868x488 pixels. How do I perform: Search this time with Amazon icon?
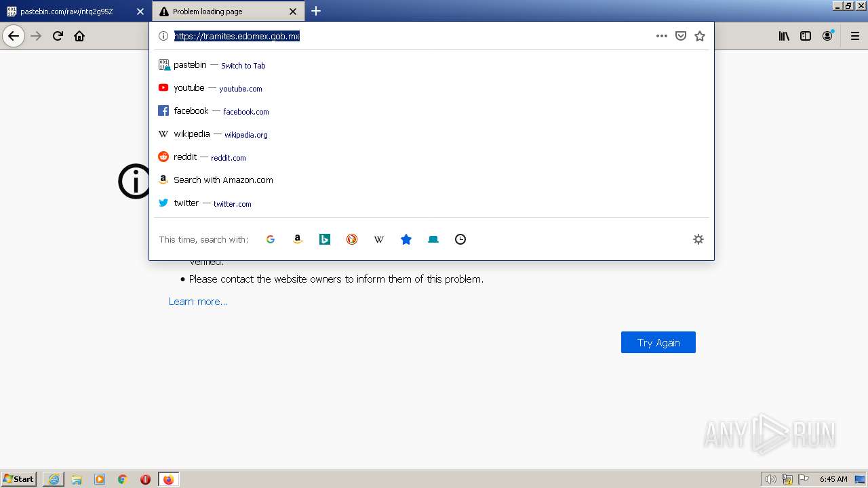point(298,239)
